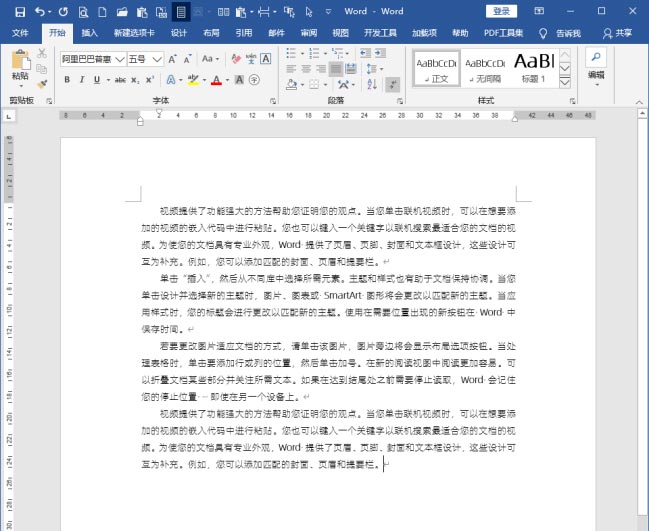
Task: Click the touch/mouse mode pointer icon
Action: [x=309, y=12]
